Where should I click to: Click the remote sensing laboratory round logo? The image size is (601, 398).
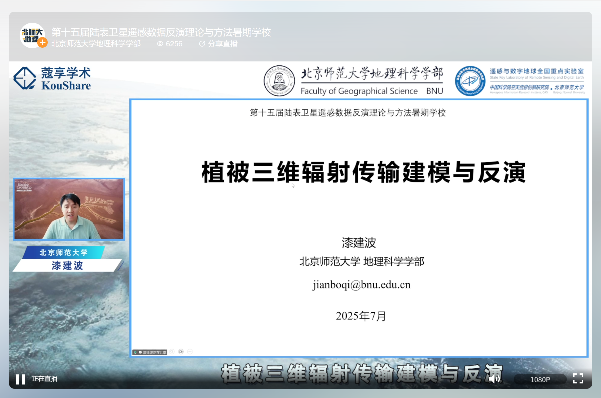470,81
